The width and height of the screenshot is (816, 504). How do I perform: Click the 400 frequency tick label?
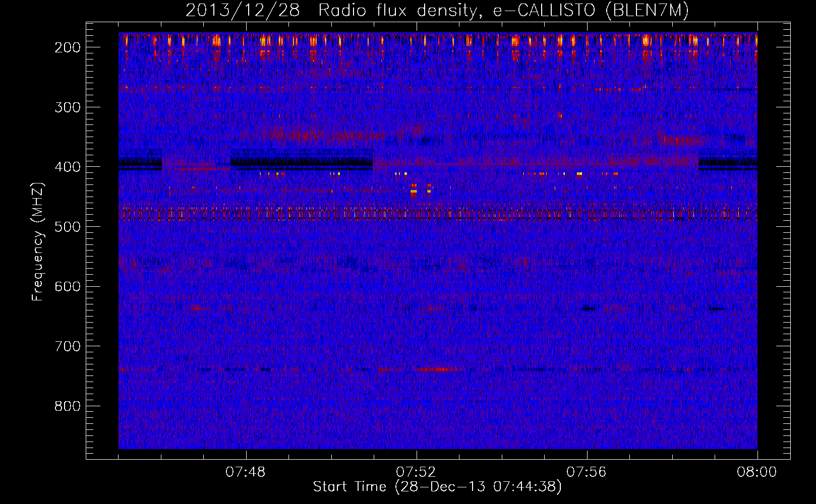pos(68,167)
